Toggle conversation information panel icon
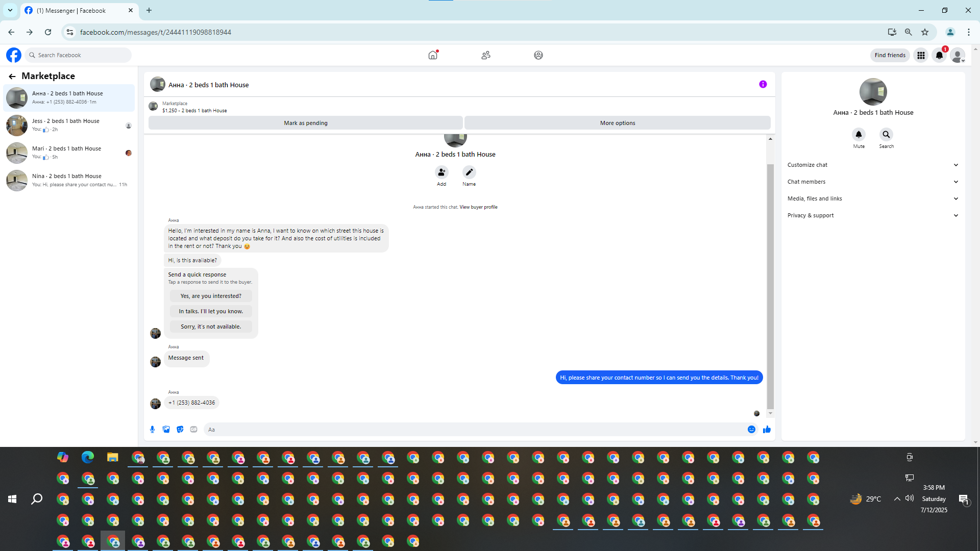980x551 pixels. (x=763, y=84)
